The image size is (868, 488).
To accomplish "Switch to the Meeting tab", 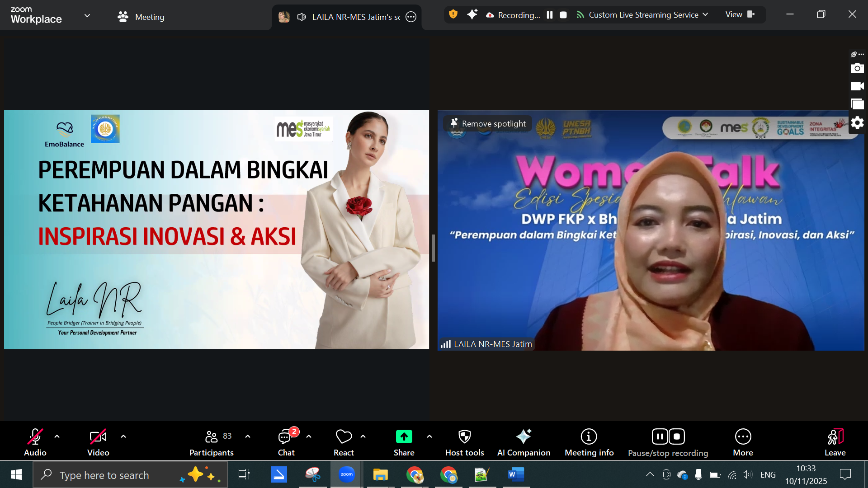I will (x=141, y=17).
